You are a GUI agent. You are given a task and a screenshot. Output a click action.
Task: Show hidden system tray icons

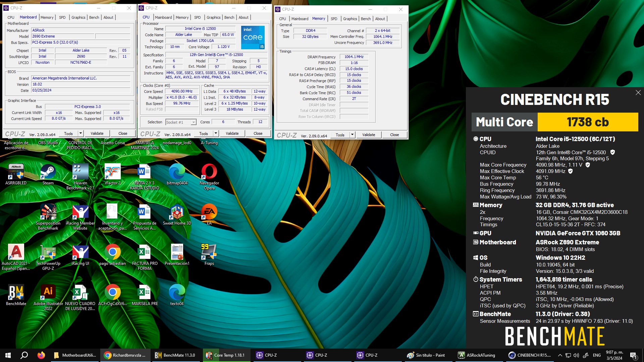560,355
